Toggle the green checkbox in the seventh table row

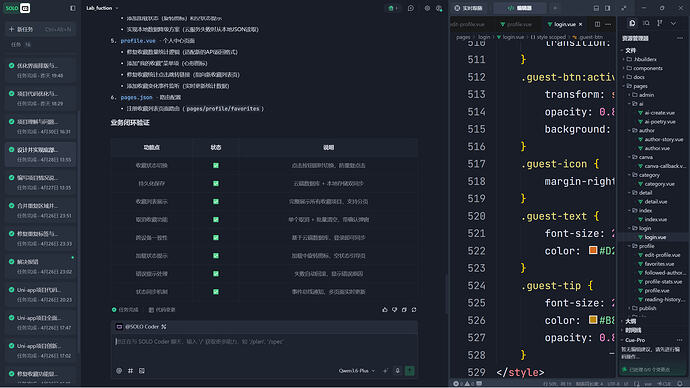point(216,274)
